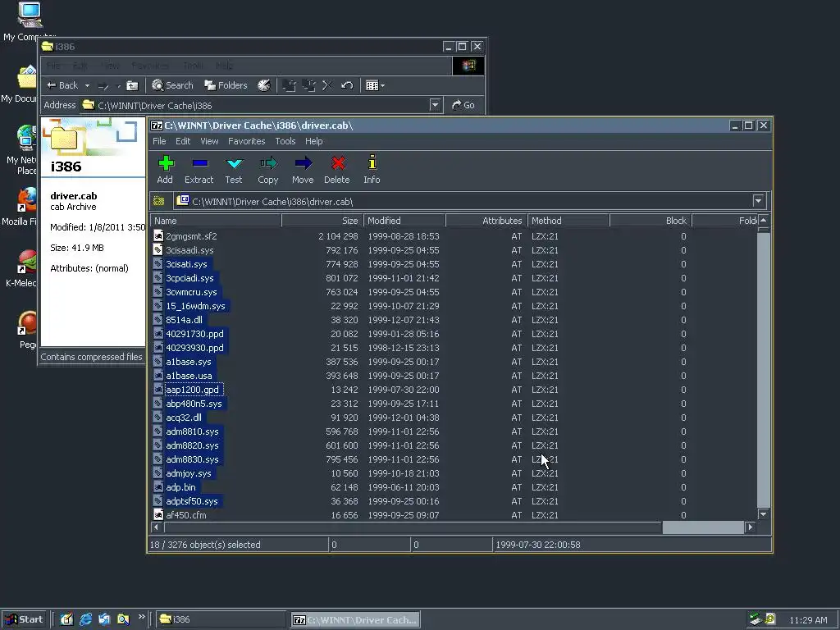Click the file icon of adp.bin

coord(158,487)
